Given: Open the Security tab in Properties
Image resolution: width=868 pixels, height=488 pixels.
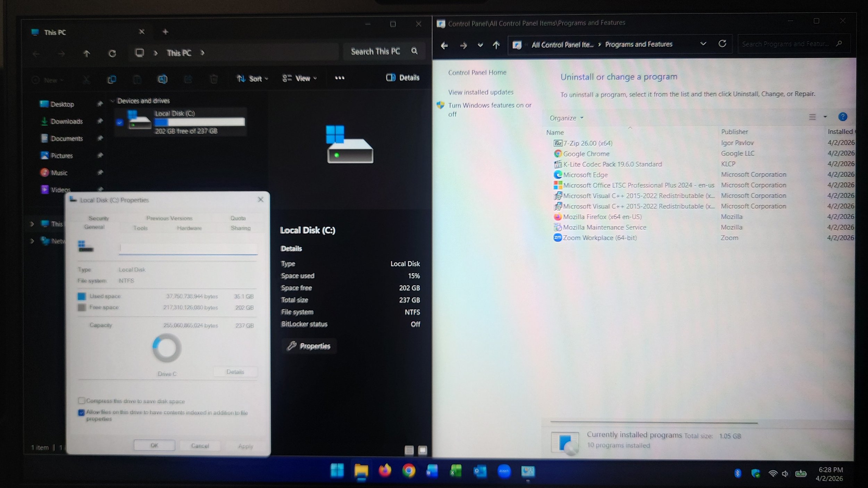Looking at the screenshot, I should 99,218.
